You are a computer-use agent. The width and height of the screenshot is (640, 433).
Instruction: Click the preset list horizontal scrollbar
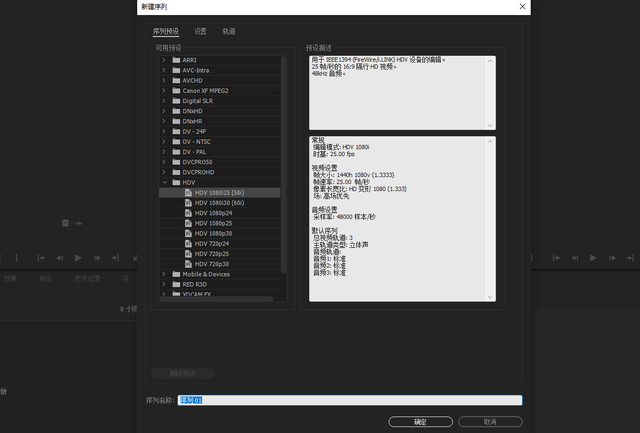tap(216, 299)
